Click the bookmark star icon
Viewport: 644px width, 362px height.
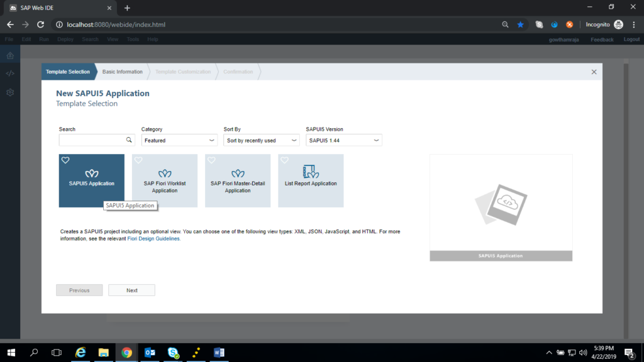click(x=520, y=25)
